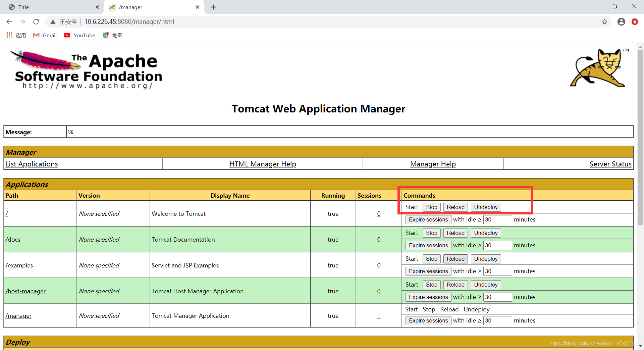Image resolution: width=644 pixels, height=350 pixels.
Task: Click the OK message text
Action: [x=70, y=132]
